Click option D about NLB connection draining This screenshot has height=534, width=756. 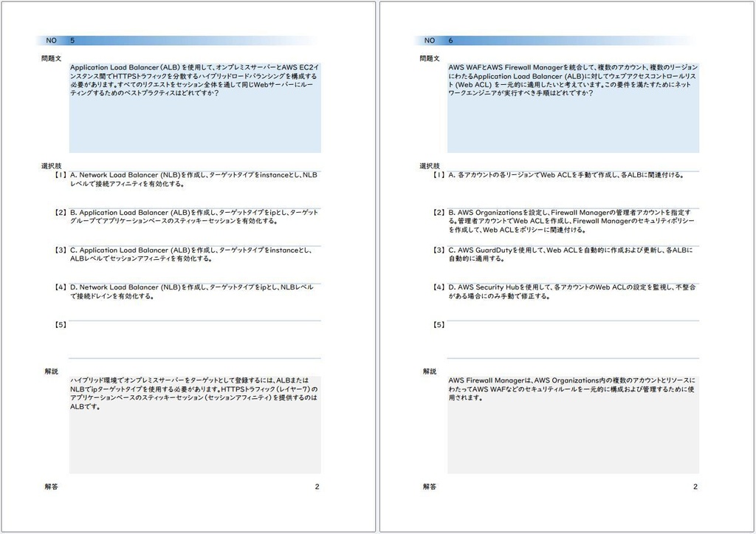[191, 291]
